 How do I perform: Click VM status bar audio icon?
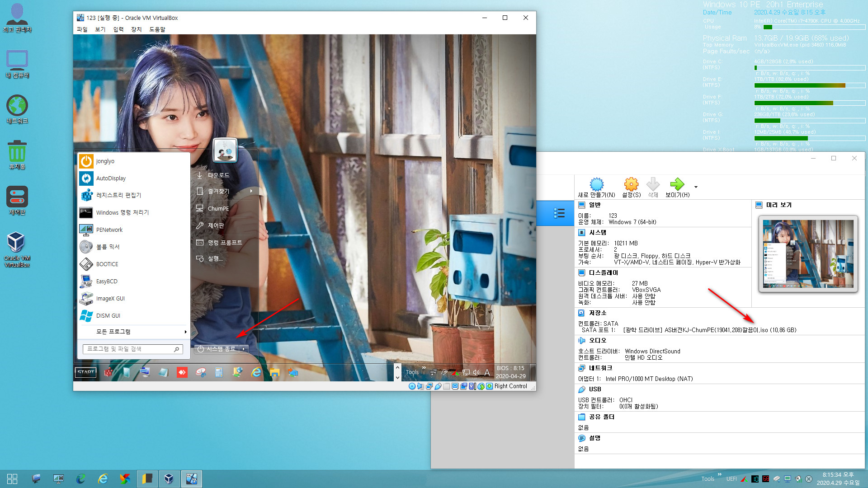tap(420, 386)
